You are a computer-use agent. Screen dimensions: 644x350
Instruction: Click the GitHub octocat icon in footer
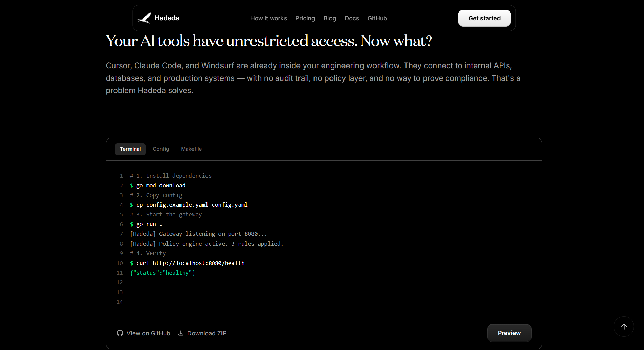click(120, 333)
